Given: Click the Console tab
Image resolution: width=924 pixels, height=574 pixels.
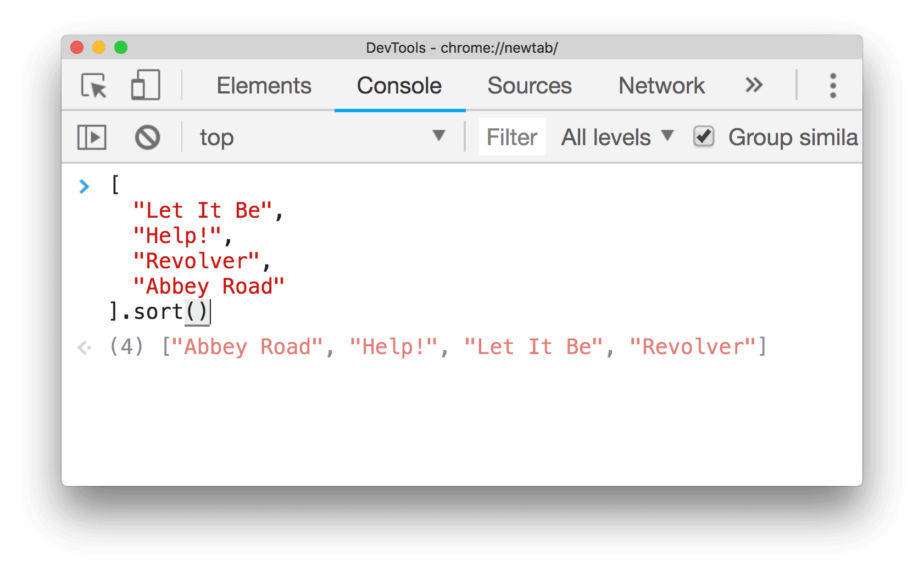Looking at the screenshot, I should click(399, 86).
